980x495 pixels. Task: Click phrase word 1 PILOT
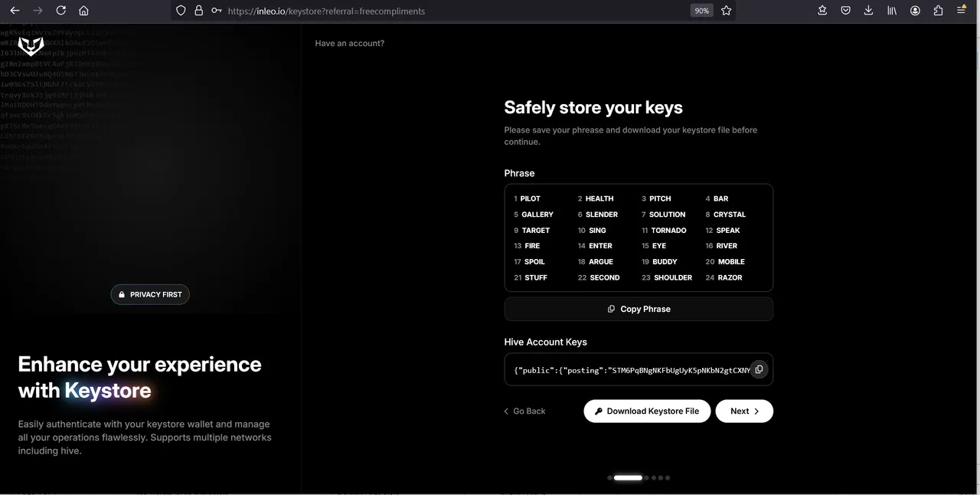tap(528, 198)
